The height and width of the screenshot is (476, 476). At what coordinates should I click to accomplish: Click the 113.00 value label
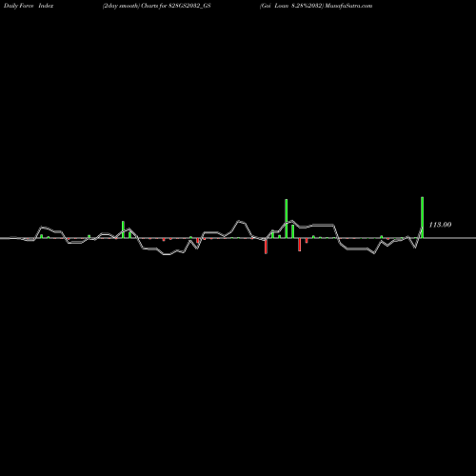(x=440, y=225)
